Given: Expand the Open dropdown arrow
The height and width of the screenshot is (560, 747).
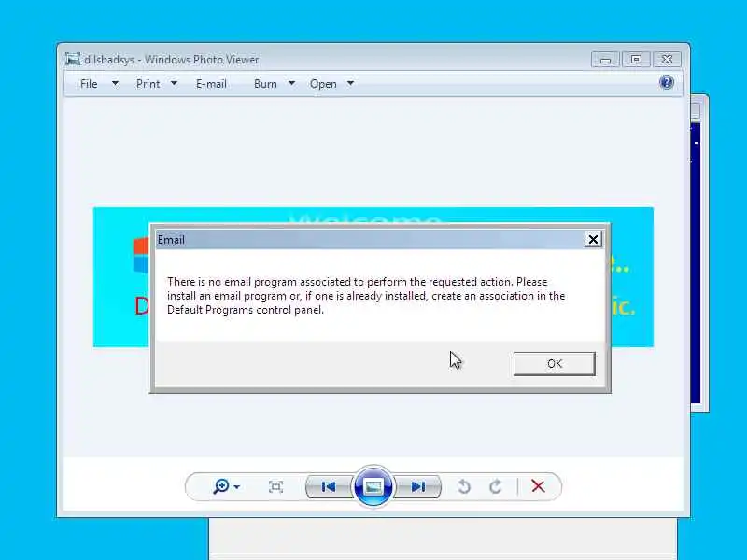Looking at the screenshot, I should [350, 83].
